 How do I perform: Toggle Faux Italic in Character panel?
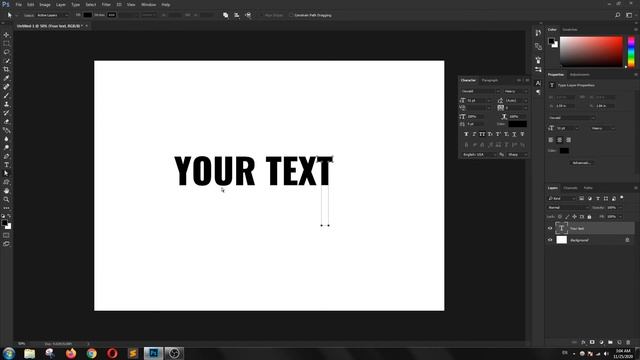(474, 134)
